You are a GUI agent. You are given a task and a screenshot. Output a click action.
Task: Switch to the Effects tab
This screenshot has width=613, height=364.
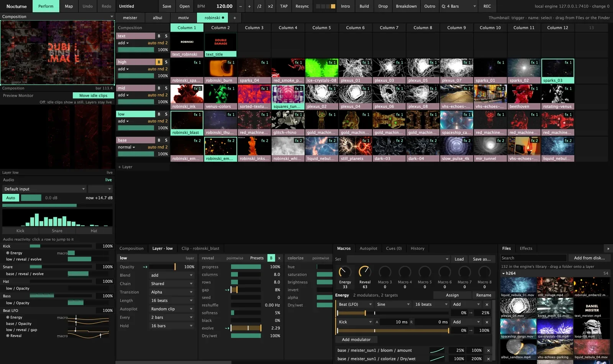pyautogui.click(x=526, y=248)
